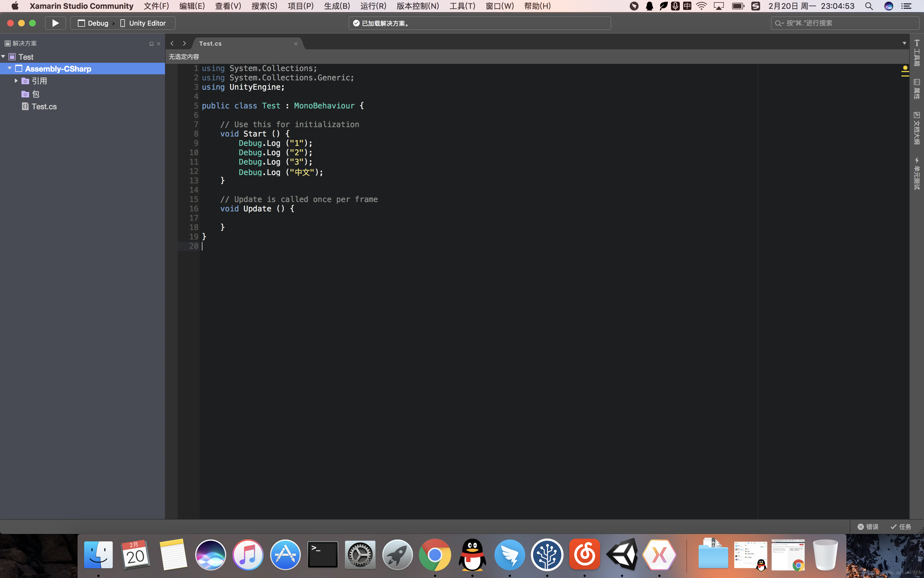Open the 工具箱 toolbox side pad
This screenshot has width=924, height=578.
pos(917,53)
